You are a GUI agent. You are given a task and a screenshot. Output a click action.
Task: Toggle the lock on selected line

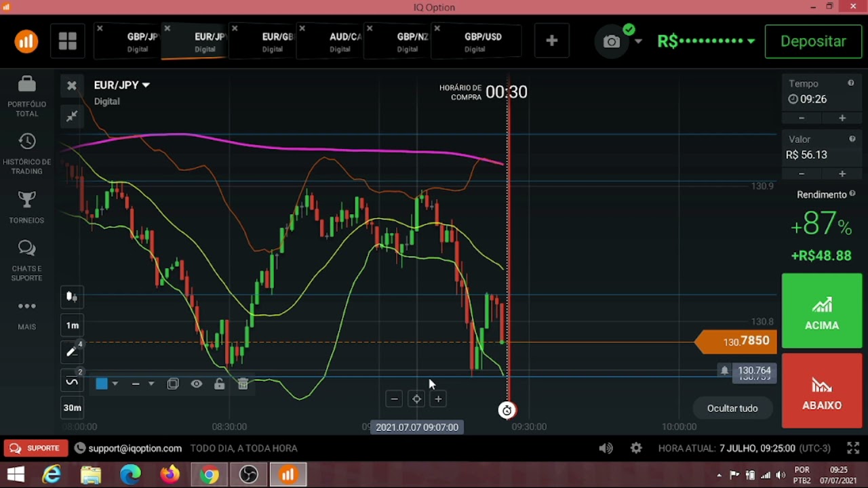[x=219, y=384]
